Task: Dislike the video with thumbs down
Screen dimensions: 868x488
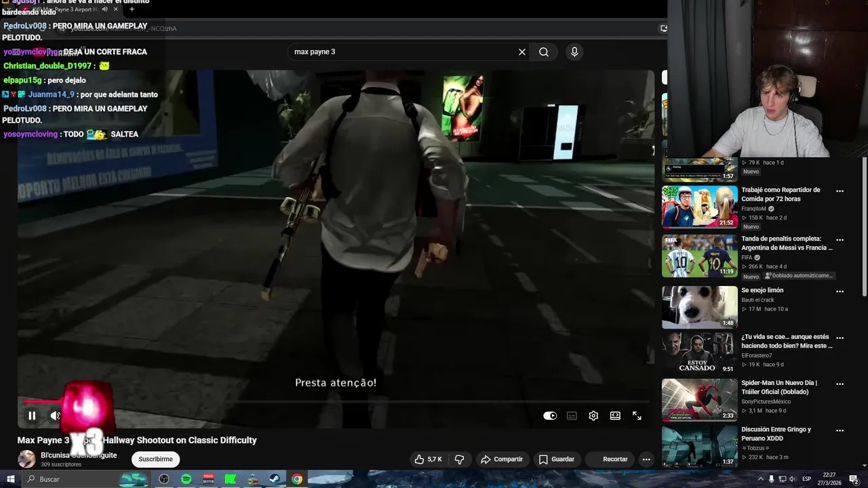Action: click(459, 459)
